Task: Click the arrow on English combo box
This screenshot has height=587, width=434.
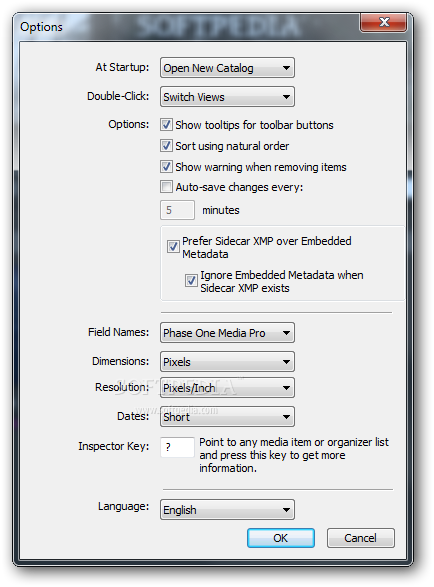Action: click(286, 510)
